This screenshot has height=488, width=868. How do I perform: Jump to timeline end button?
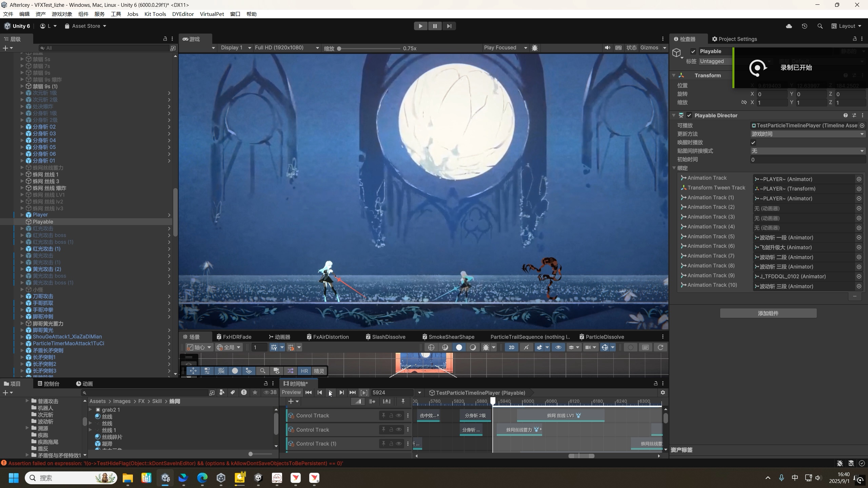[352, 392]
